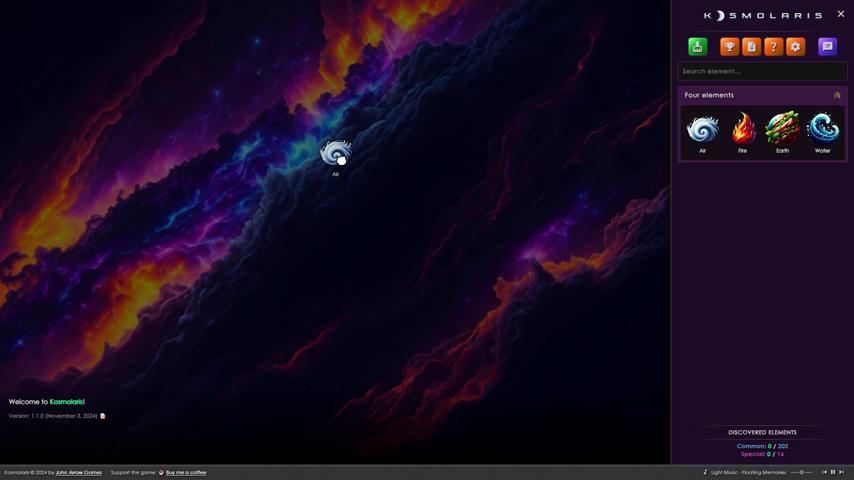Click the Air element on the workspace
854x480 pixels.
tap(334, 154)
